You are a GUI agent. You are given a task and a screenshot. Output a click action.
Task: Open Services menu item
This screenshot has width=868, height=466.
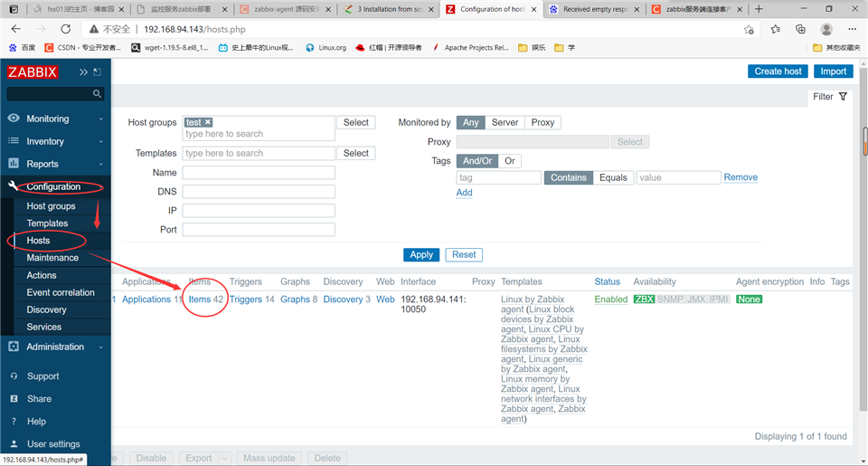[x=43, y=327]
